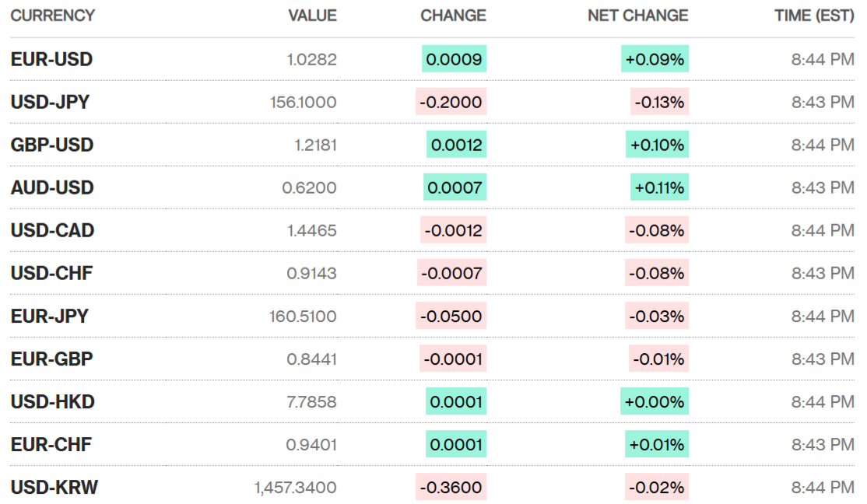Select the red -0.2000 change cell
867x504 pixels.
tap(451, 102)
